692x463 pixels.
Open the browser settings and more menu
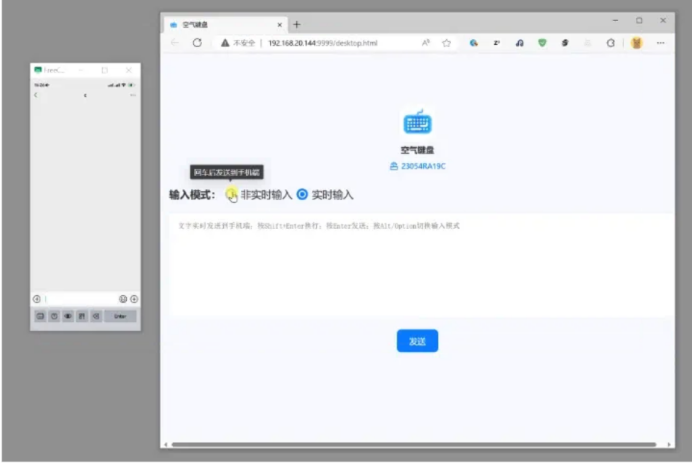point(660,43)
